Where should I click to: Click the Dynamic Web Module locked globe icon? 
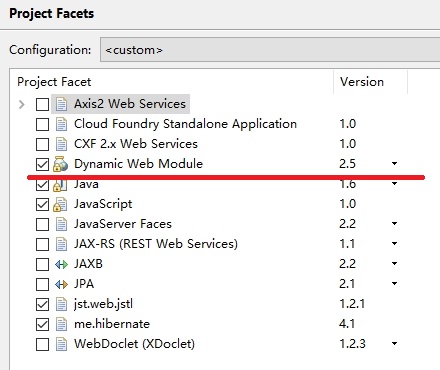pyautogui.click(x=60, y=164)
